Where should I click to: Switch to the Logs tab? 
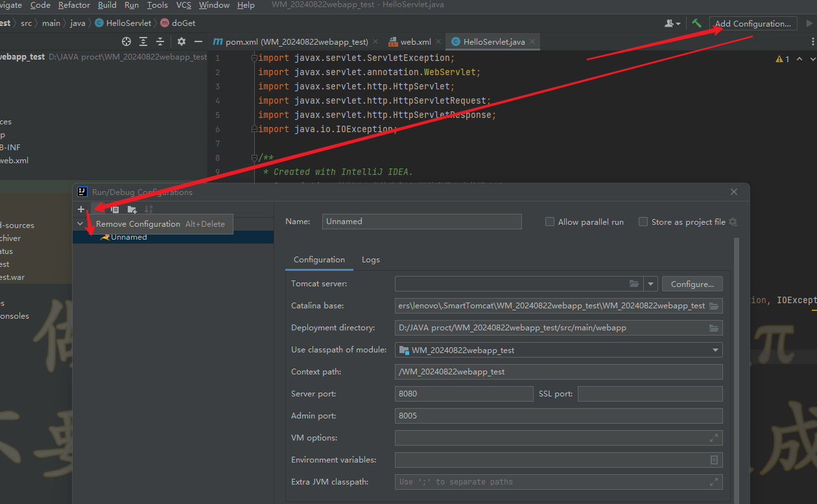(x=371, y=260)
